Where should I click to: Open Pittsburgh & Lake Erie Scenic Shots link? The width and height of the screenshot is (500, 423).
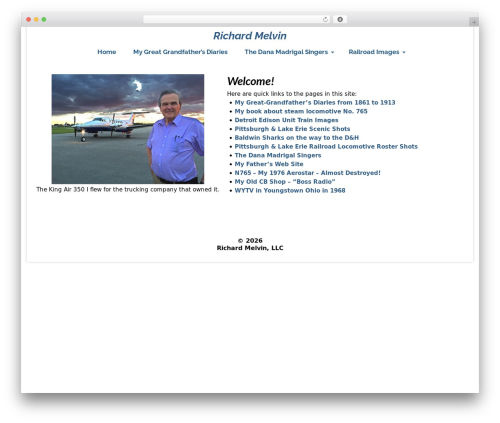coord(292,129)
